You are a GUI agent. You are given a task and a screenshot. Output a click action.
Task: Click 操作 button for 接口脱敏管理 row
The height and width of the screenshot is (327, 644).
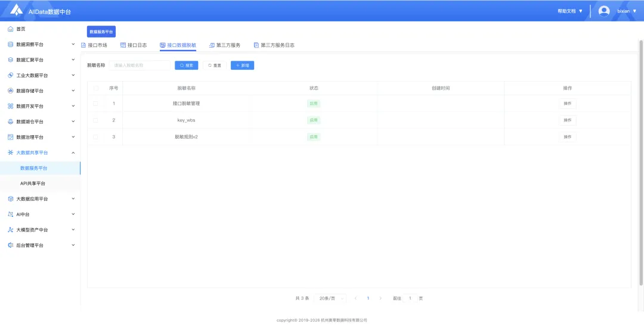567,104
